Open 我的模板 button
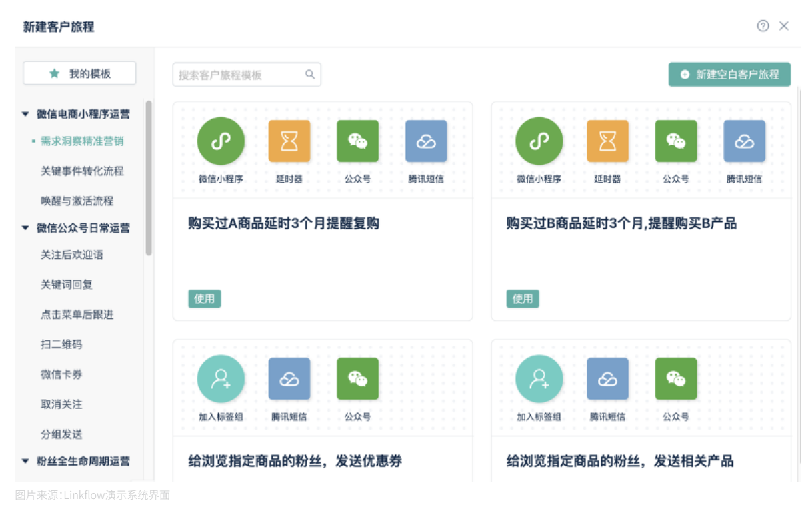 point(80,73)
